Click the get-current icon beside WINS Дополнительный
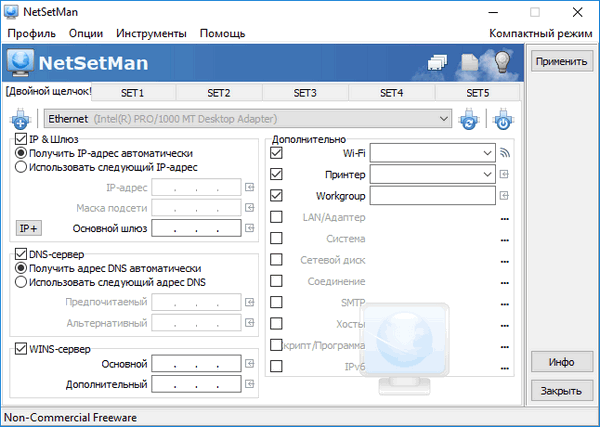The image size is (600, 427). tap(250, 384)
